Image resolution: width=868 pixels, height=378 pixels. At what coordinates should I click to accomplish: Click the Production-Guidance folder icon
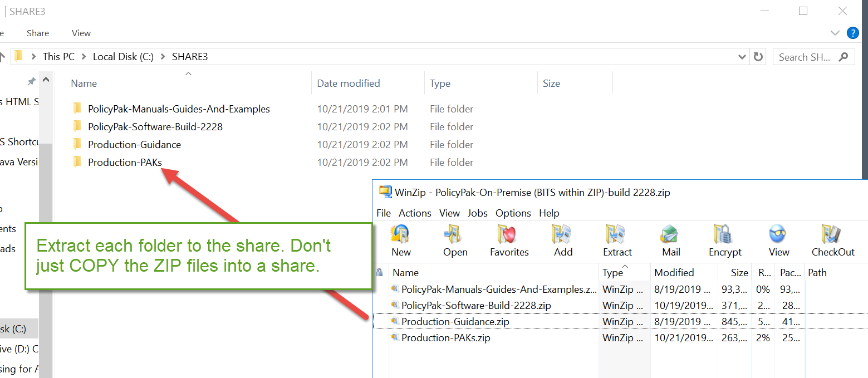pyautogui.click(x=77, y=144)
